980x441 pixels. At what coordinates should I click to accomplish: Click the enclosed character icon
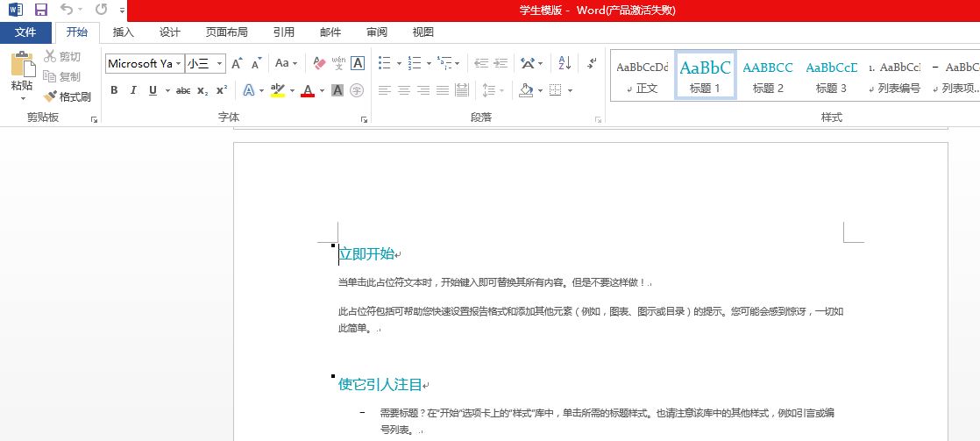pyautogui.click(x=357, y=90)
